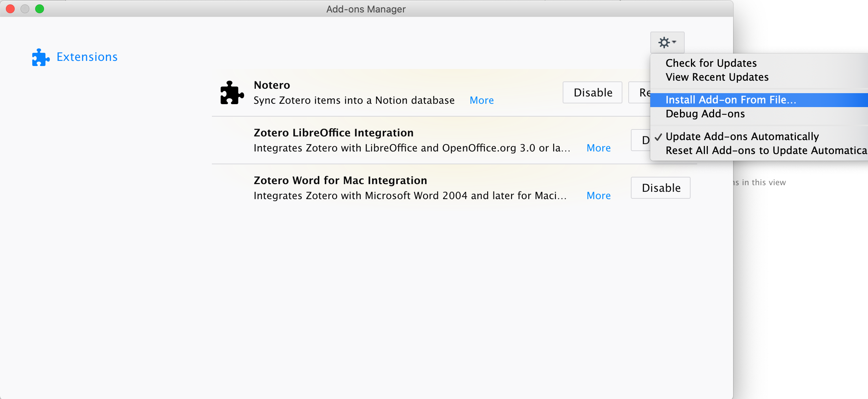The width and height of the screenshot is (868, 399).
Task: Select the Zotero LibreOffice Integration entry
Action: pos(333,133)
